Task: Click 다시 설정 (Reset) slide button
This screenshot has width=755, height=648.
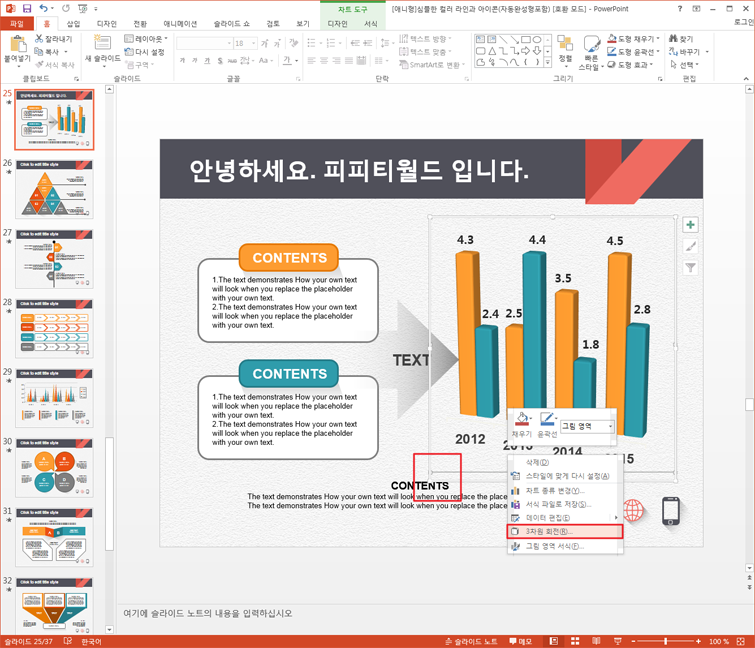Action: (x=144, y=52)
